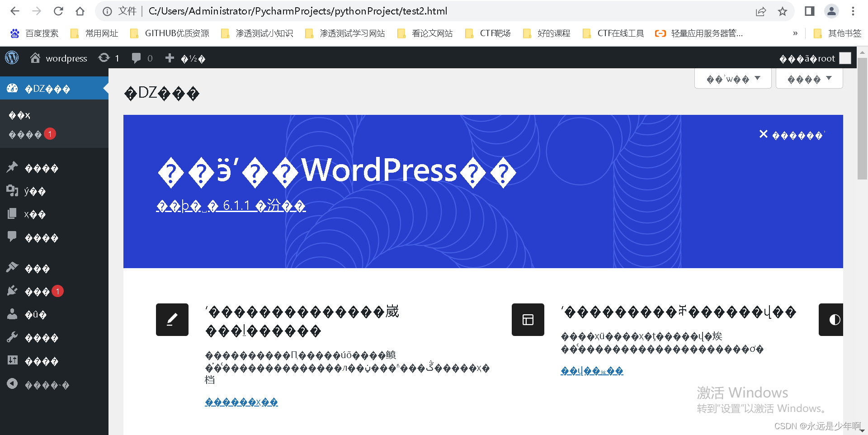Open the Home submenu under Dashboard
Screen dimensions: 868x435
pyautogui.click(x=20, y=115)
